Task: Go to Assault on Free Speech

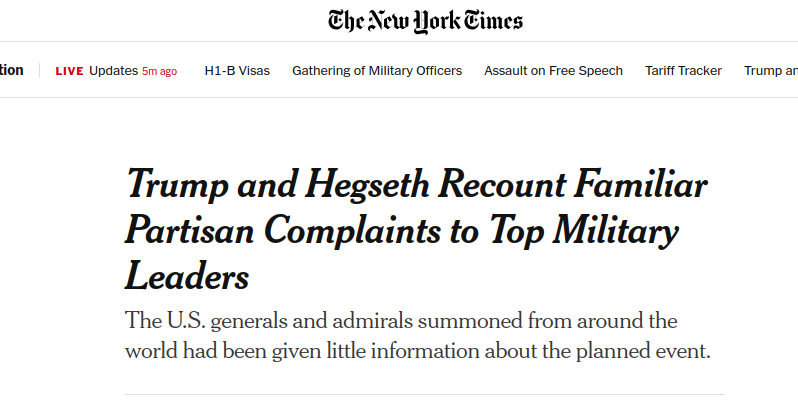Action: click(x=553, y=71)
